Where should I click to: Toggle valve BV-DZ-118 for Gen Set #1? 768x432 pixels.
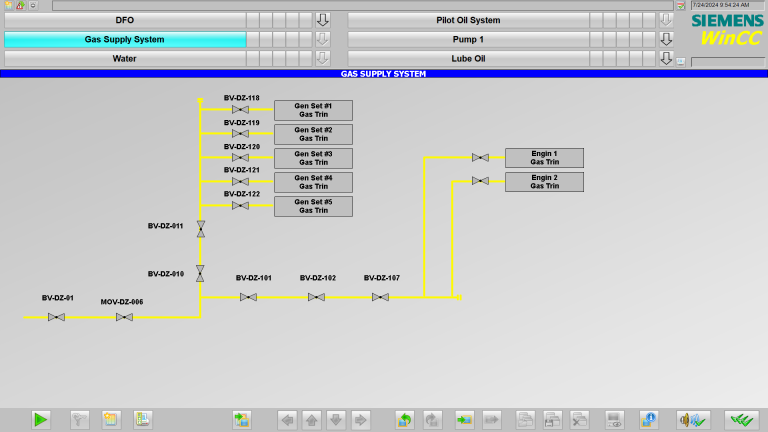(x=240, y=110)
